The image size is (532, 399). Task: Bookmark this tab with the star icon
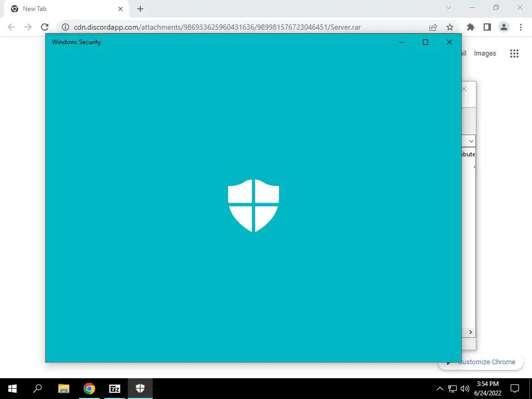pyautogui.click(x=450, y=27)
